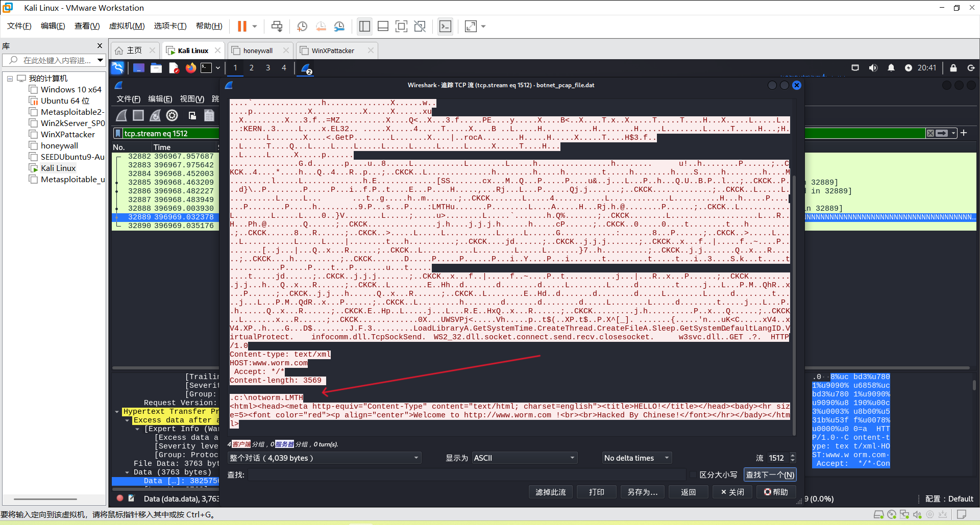Click the 打印 print button
980x525 pixels.
tap(597, 492)
